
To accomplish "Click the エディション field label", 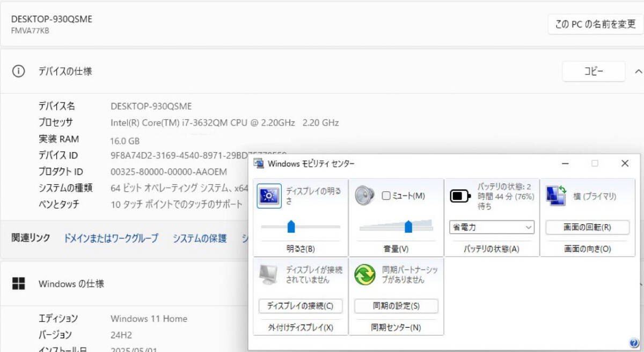I will click(58, 319).
